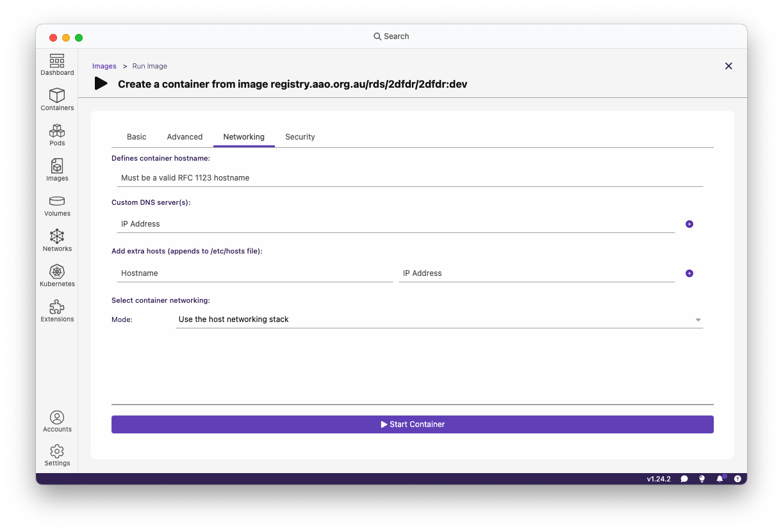Follow the Images breadcrumb link

pos(104,66)
